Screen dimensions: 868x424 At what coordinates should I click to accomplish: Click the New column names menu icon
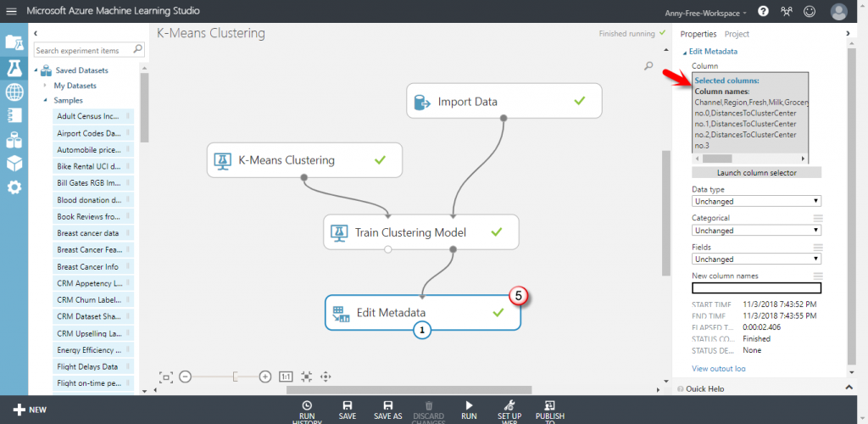pos(818,276)
